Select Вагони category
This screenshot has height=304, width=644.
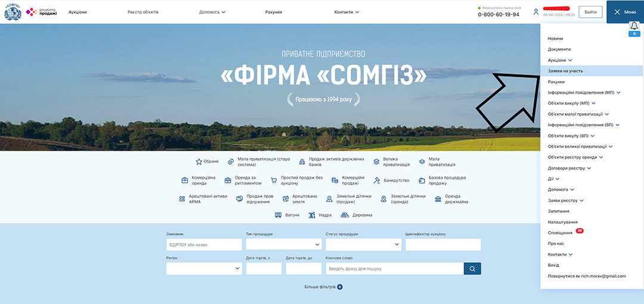click(x=287, y=215)
